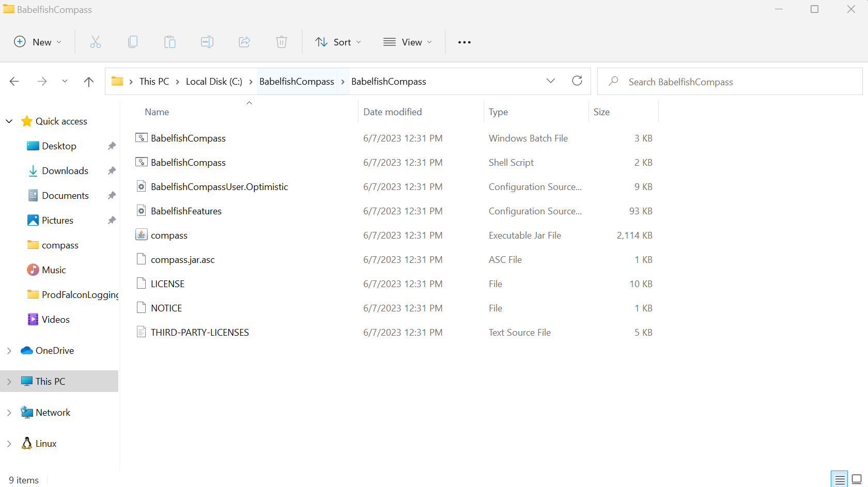Open the recent locations dropdown arrow

point(65,81)
